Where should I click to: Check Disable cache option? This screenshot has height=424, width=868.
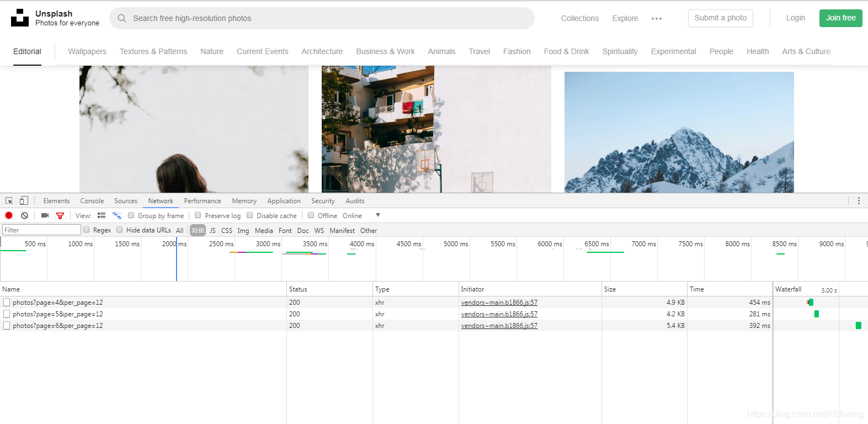tap(250, 215)
